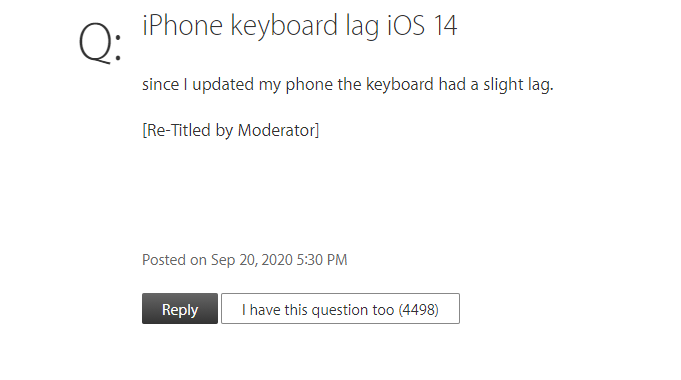Click "I have this question too" button
Image resolution: width=681 pixels, height=380 pixels.
[340, 308]
